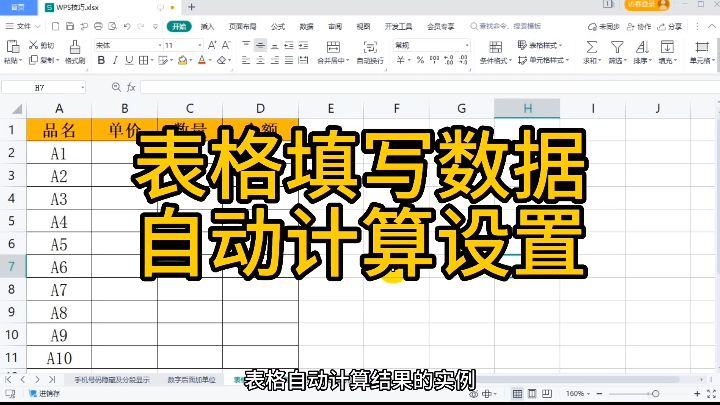The height and width of the screenshot is (405, 720).
Task: Click the Save icon in quick toolbar
Action: tap(70, 26)
